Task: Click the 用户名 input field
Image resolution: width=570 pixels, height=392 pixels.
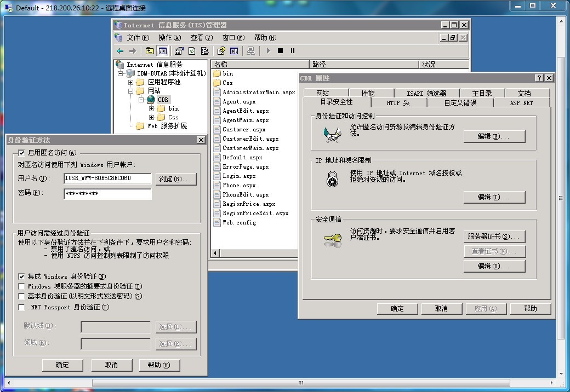Action: (107, 178)
